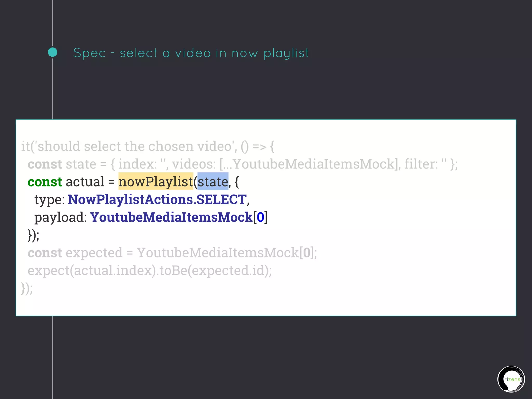Click the text 'NowPlaylistActions.SELECT'
This screenshot has width=532, height=399.
click(157, 199)
